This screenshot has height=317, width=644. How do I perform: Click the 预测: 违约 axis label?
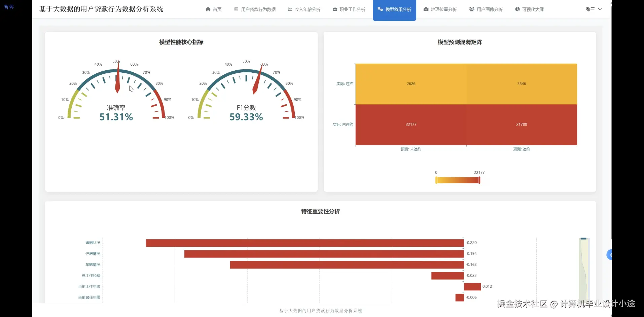522,149
